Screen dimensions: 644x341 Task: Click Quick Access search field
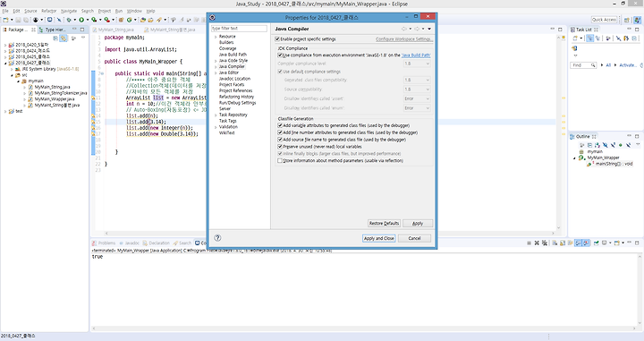pyautogui.click(x=604, y=20)
